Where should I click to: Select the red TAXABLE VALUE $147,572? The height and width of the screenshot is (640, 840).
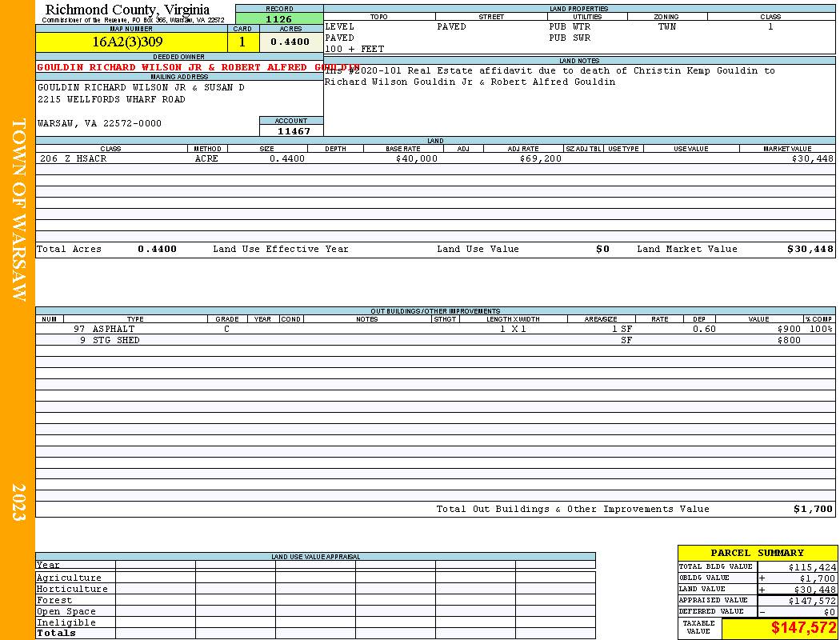pos(803,628)
